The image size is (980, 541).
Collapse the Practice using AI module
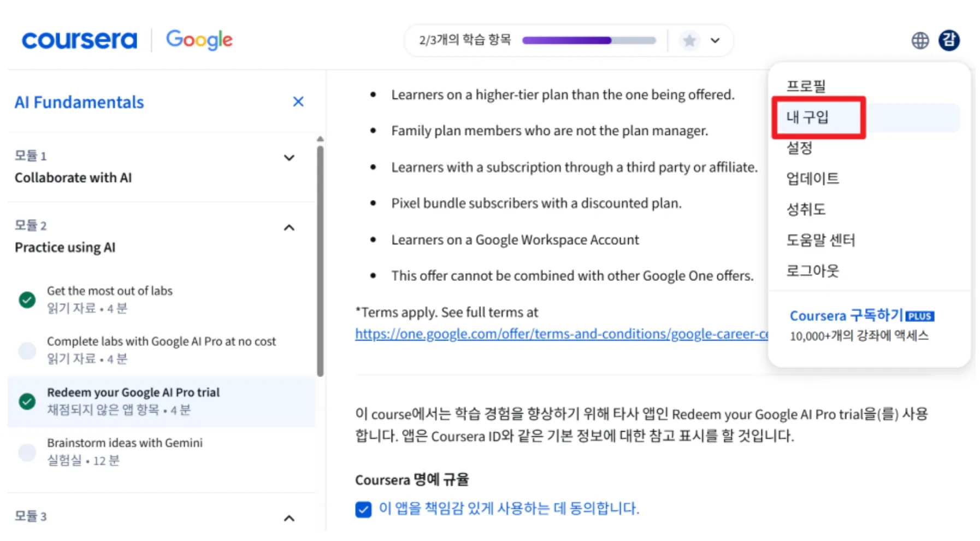(289, 227)
